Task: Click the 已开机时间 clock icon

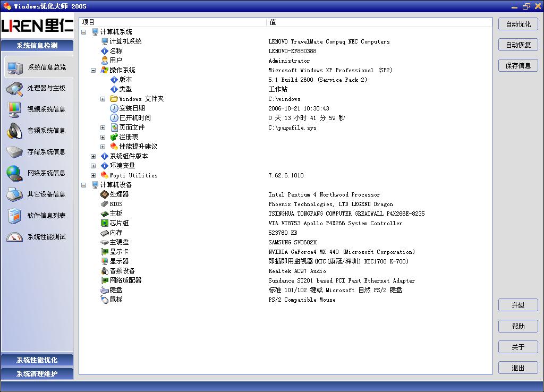Action: (x=114, y=118)
